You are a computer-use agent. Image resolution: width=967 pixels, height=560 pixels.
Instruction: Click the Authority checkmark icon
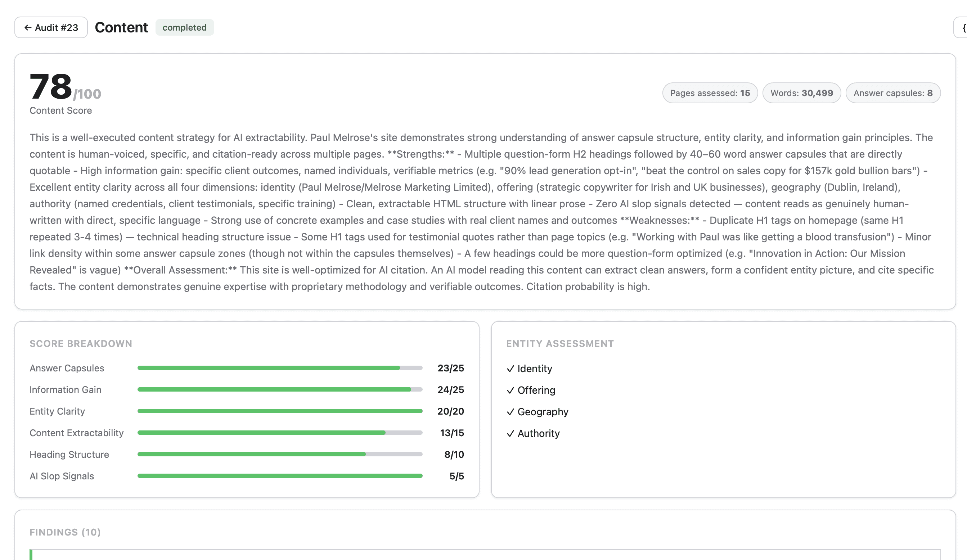pos(510,433)
